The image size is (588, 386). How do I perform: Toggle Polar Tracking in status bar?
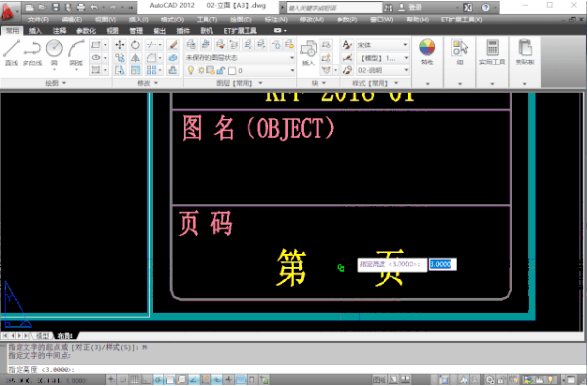point(158,380)
